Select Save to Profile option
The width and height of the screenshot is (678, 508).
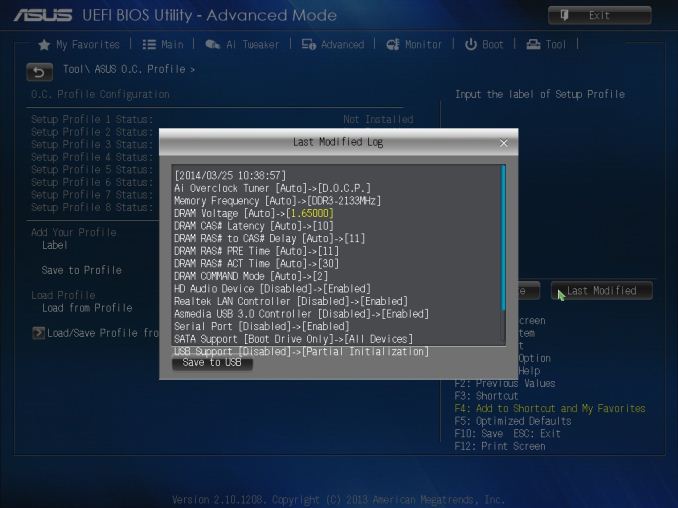[81, 270]
